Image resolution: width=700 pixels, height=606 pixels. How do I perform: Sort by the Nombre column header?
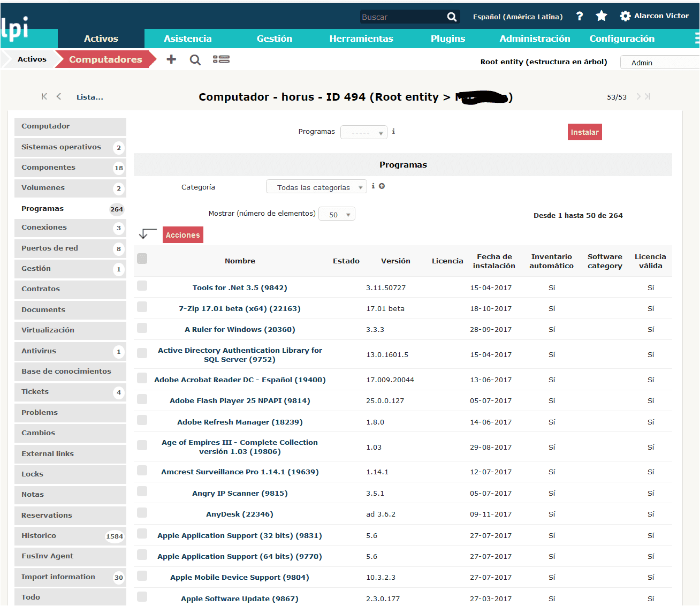240,261
